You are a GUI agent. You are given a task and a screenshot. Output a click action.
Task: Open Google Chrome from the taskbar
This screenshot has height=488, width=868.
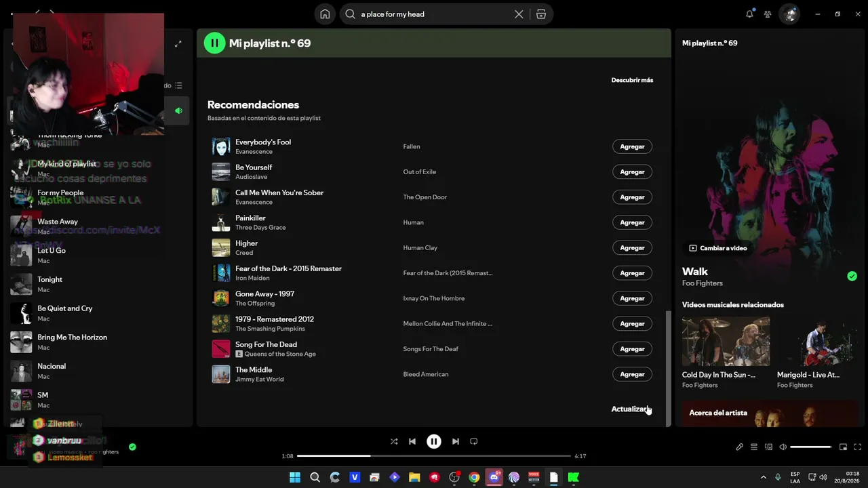click(474, 477)
